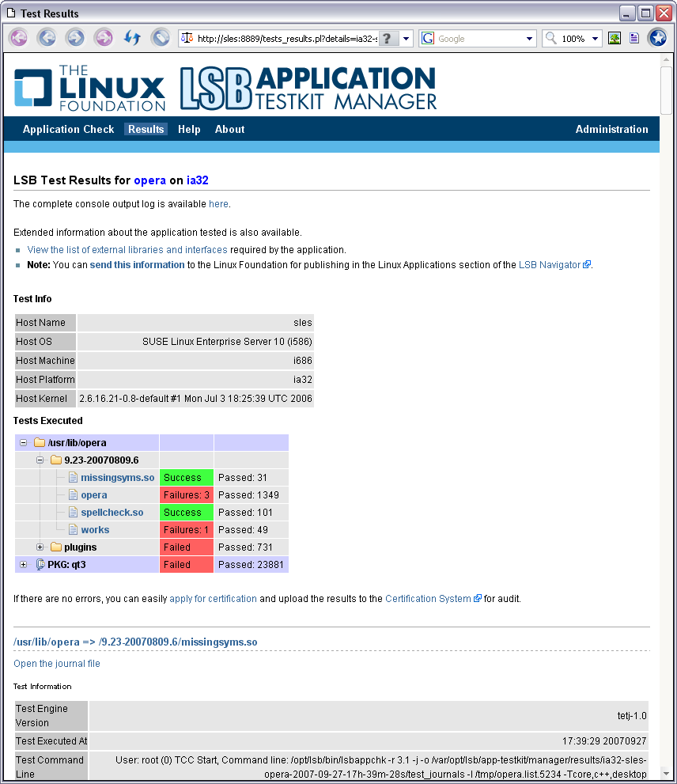Viewport: 677px width, 784px height.
Task: Click the Host Kernel value text
Action: coord(195,399)
